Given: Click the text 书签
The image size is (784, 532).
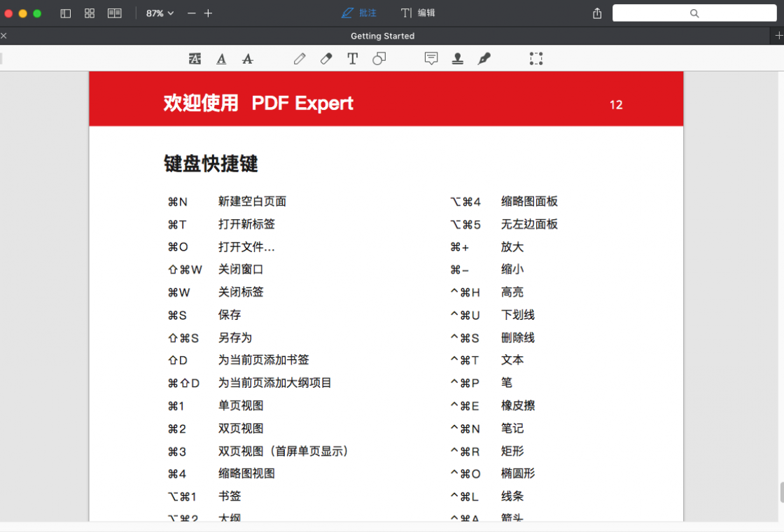Looking at the screenshot, I should 230,496.
